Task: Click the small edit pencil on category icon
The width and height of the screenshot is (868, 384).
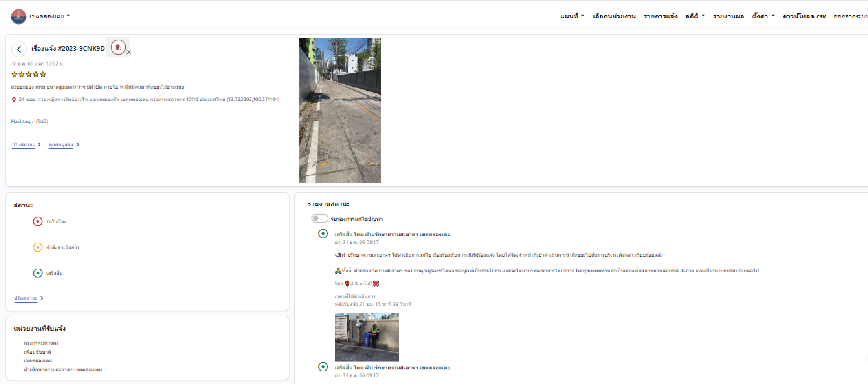Action: click(128, 52)
